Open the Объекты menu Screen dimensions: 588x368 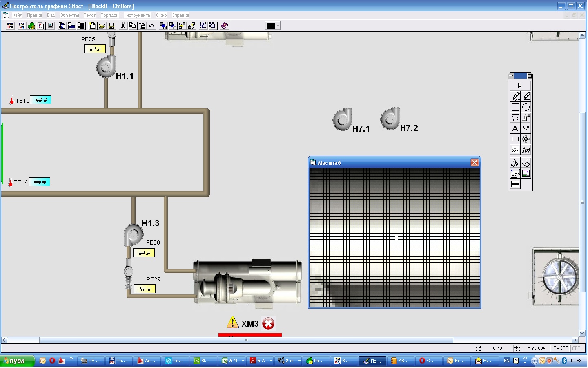(x=69, y=15)
